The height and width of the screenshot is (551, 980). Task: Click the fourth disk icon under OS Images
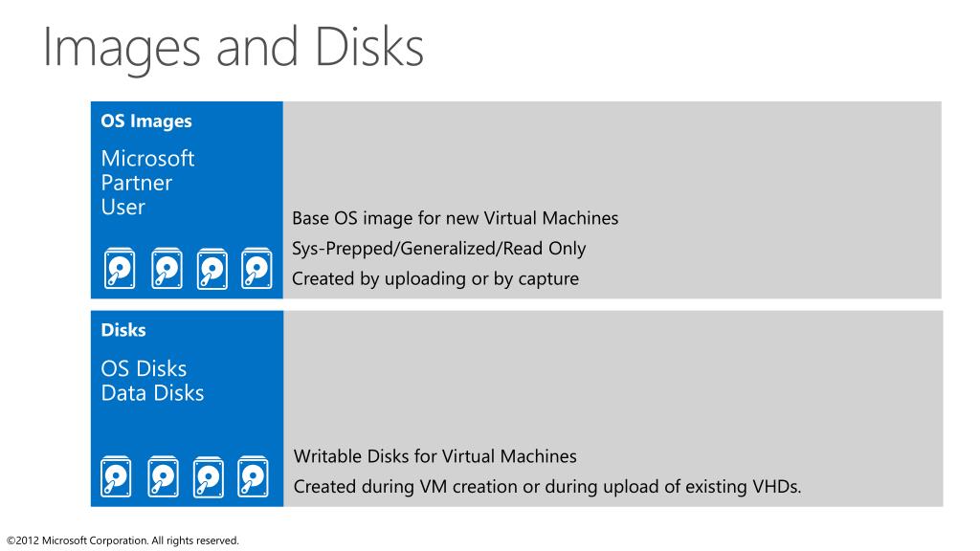coord(256,269)
